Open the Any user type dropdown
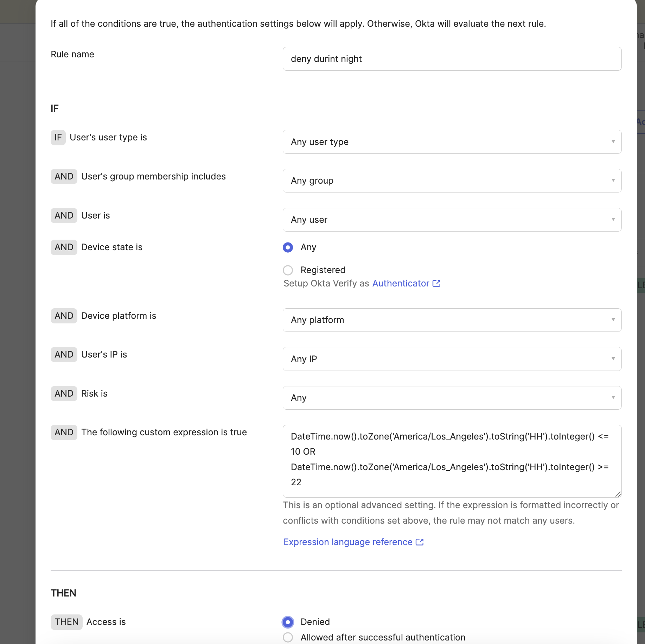The image size is (645, 644). (452, 142)
